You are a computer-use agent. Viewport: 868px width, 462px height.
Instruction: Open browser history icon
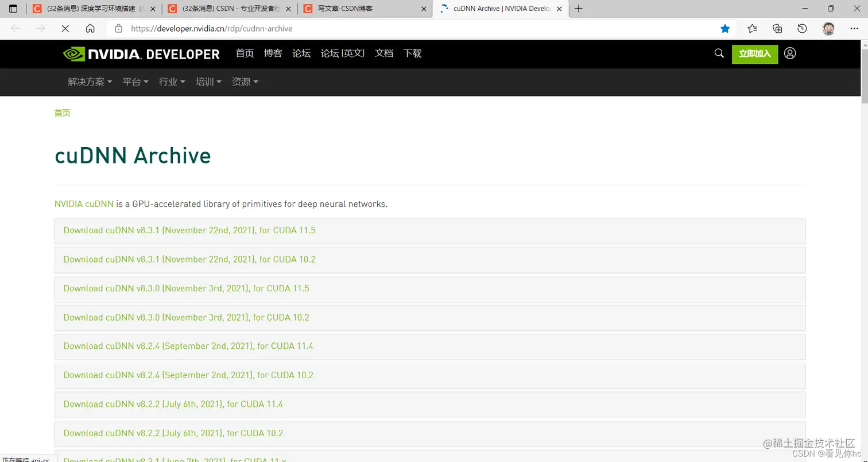tap(803, 28)
